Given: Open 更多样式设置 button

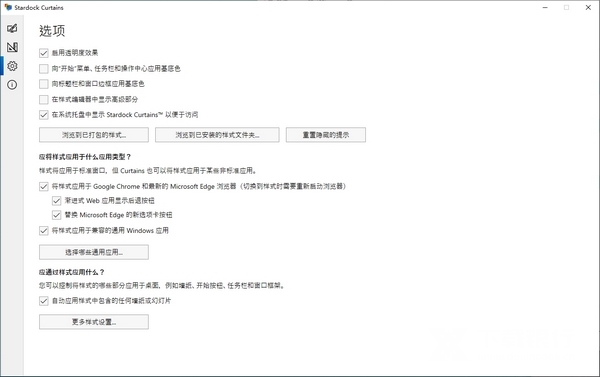Looking at the screenshot, I should (x=94, y=322).
